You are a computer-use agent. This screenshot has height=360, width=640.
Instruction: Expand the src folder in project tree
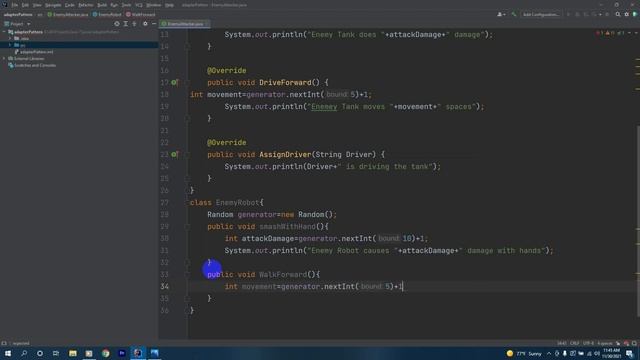(x=10, y=45)
